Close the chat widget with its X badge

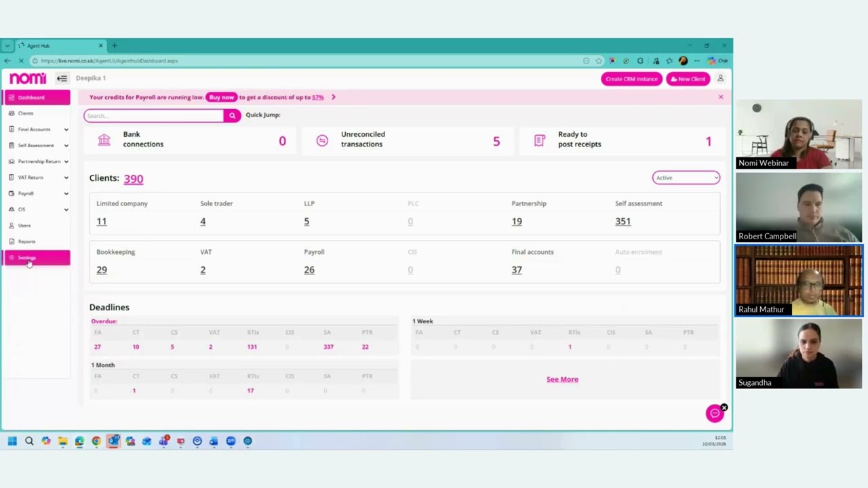724,408
